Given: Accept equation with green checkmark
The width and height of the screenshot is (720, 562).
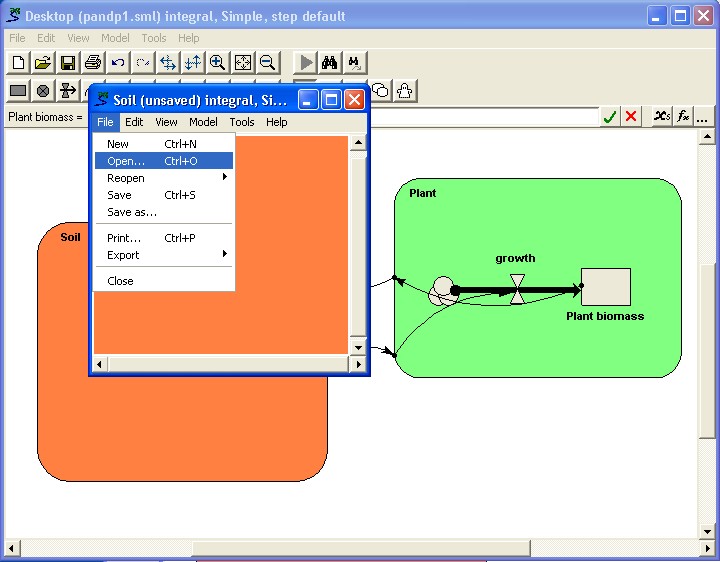Looking at the screenshot, I should [610, 117].
